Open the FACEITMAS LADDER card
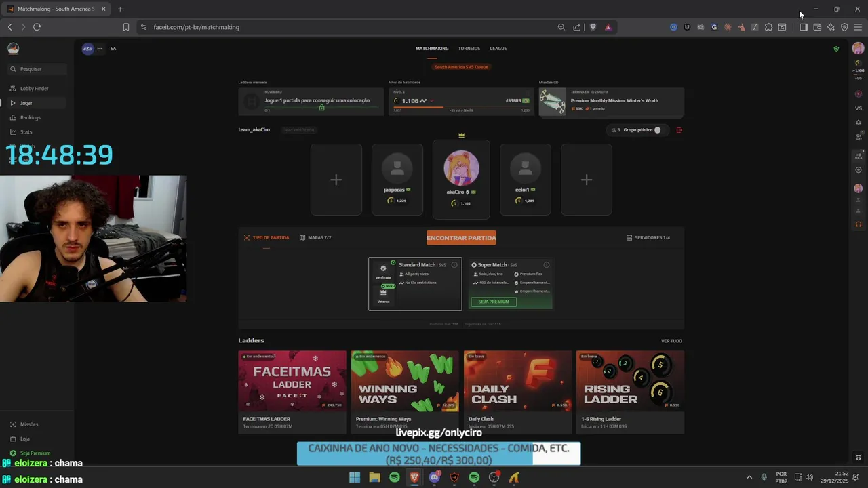Screen dimensions: 868x488 [x=292, y=392]
